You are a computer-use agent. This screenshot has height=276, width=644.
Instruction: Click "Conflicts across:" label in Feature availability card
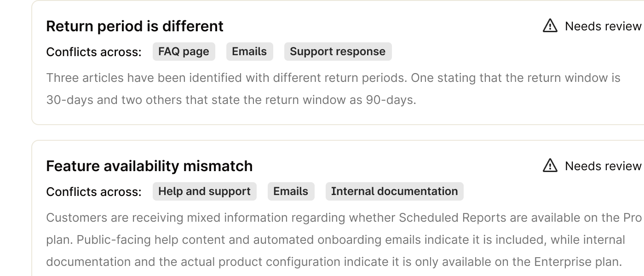coord(94,192)
